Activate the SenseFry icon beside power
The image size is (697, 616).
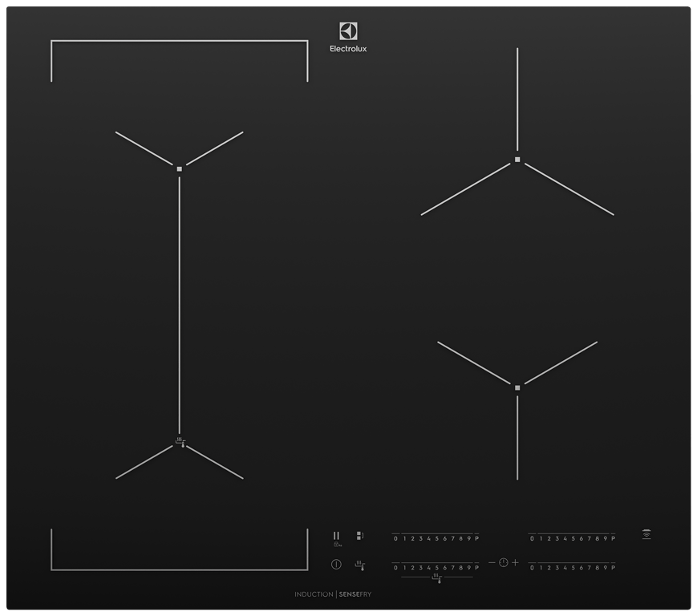click(360, 565)
